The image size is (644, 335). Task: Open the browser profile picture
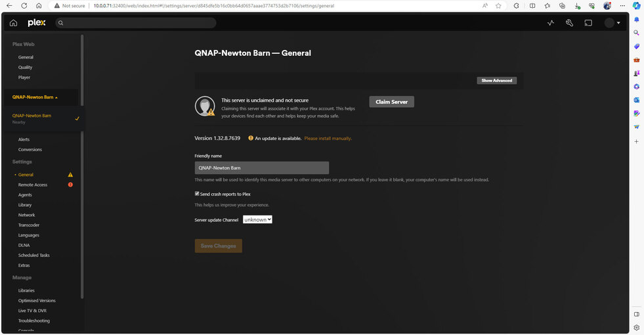607,6
